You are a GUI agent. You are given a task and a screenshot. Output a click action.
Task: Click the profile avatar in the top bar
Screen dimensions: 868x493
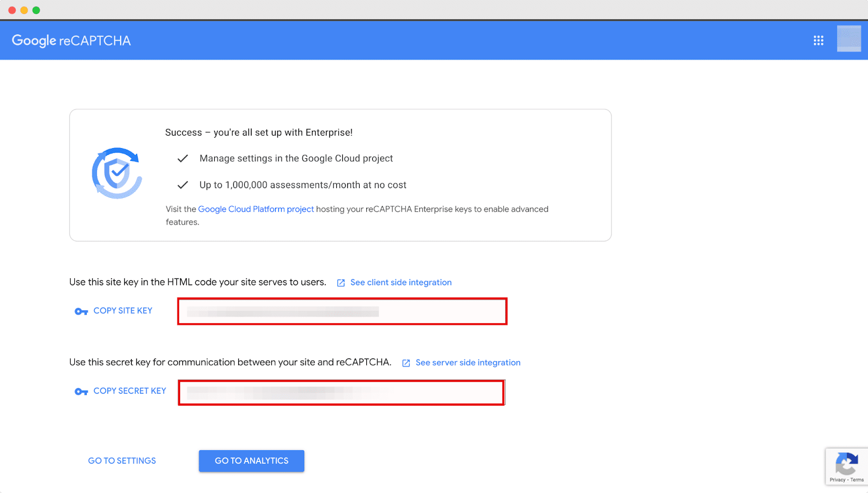coord(849,39)
